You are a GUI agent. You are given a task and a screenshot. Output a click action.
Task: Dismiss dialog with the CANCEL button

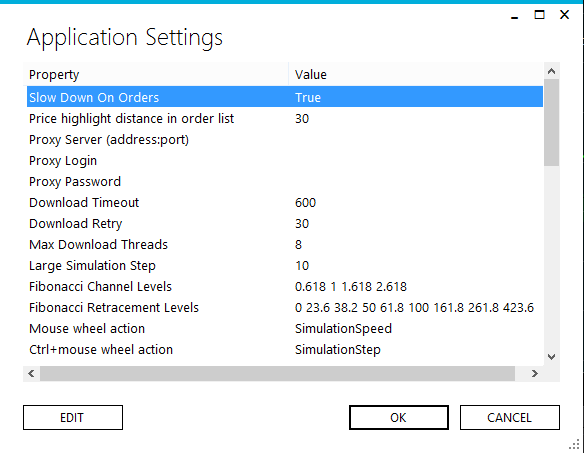point(510,418)
